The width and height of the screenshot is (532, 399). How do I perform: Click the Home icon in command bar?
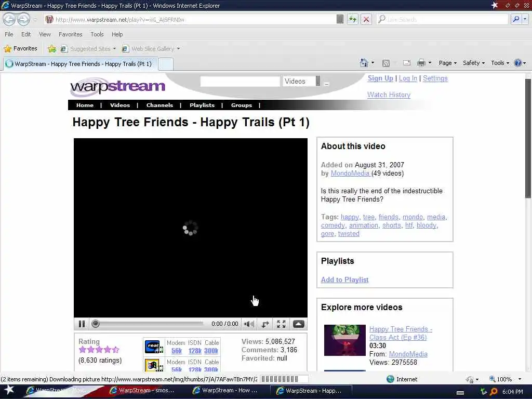[364, 63]
